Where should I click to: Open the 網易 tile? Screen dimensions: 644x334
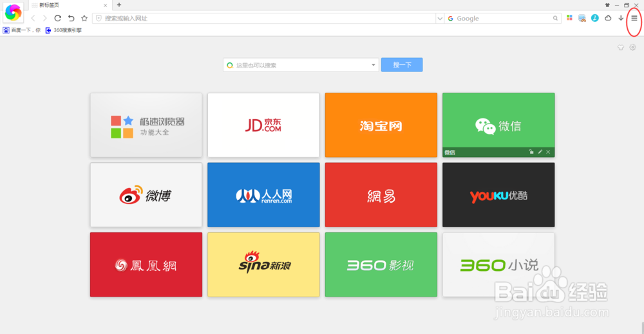pyautogui.click(x=381, y=195)
